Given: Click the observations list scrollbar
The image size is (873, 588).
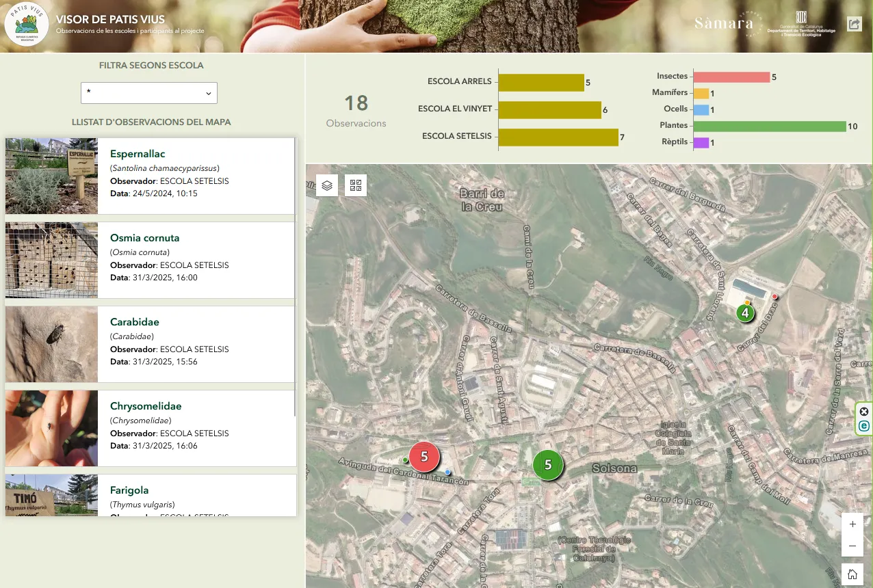Looking at the screenshot, I should 295,277.
